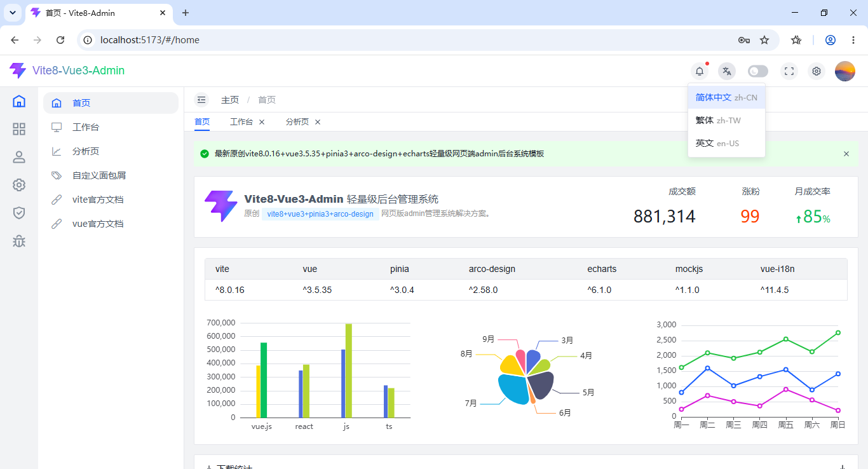Reload the page
The height and width of the screenshot is (469, 868).
point(60,40)
